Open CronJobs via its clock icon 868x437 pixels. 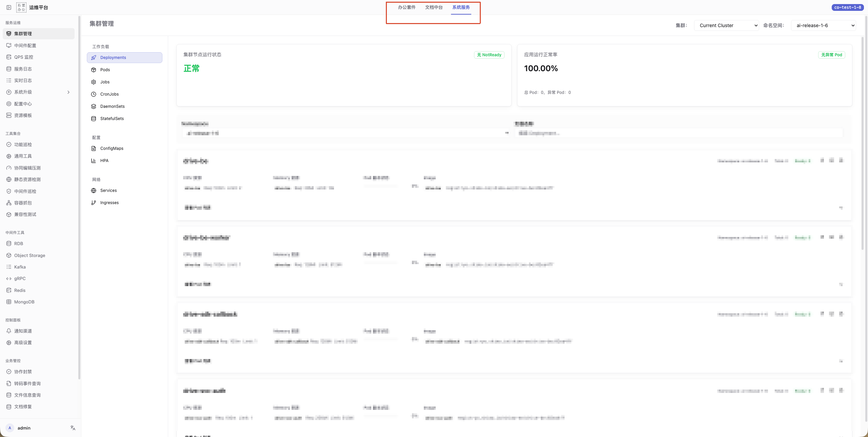coord(94,94)
